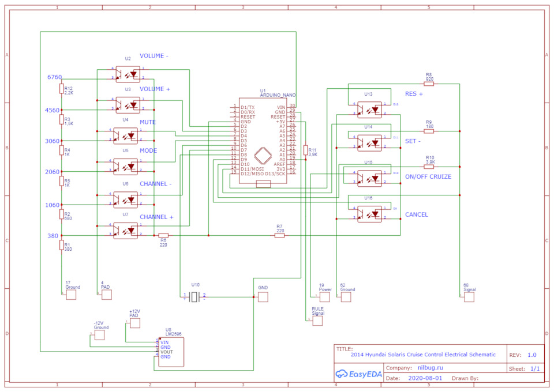Click the 'CHANNEL -' label
Viewport: 554px width, 392px height.
(155, 184)
